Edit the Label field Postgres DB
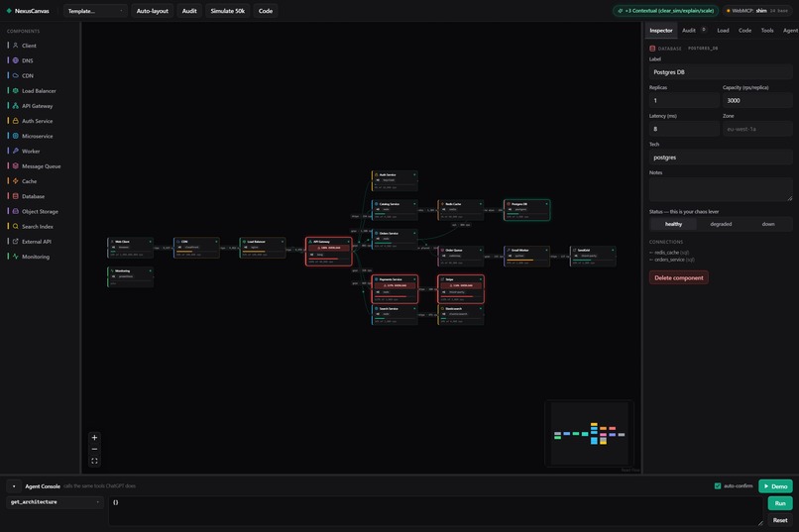The image size is (799, 532). 721,72
